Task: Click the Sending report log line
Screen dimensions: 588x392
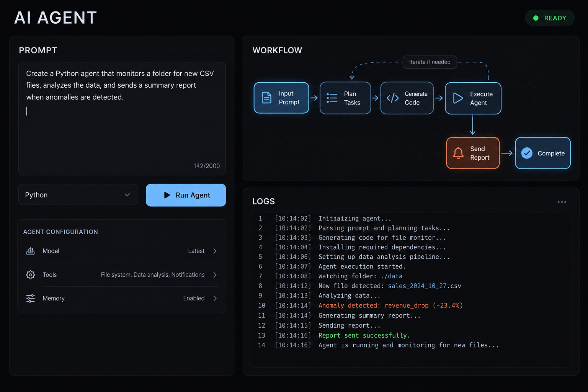Action: pyautogui.click(x=350, y=325)
